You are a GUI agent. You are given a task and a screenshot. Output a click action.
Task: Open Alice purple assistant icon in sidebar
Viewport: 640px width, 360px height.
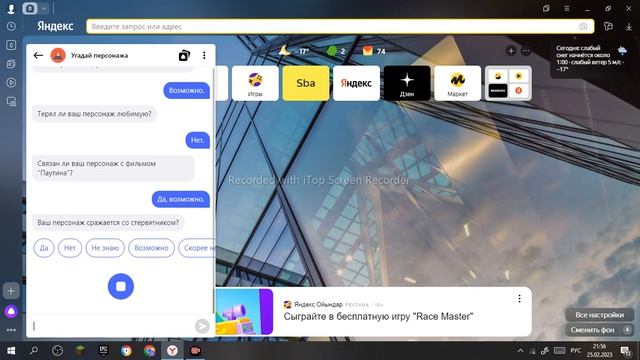(11, 311)
